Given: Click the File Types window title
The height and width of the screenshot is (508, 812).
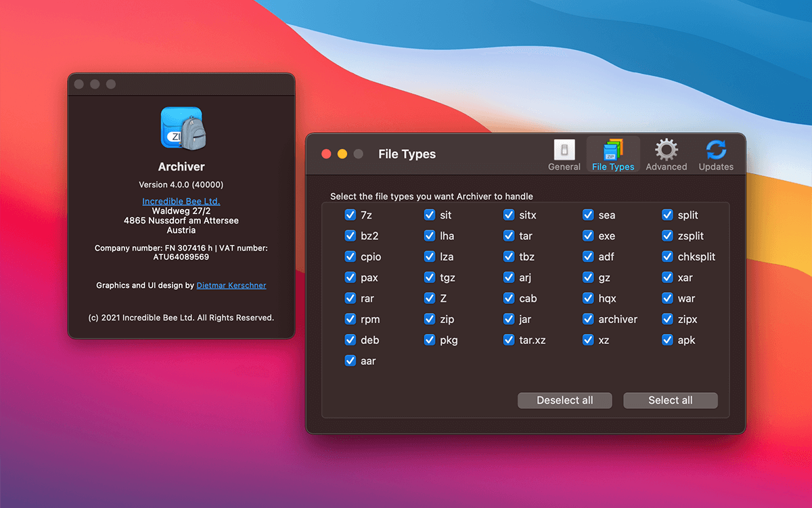Looking at the screenshot, I should tap(407, 154).
